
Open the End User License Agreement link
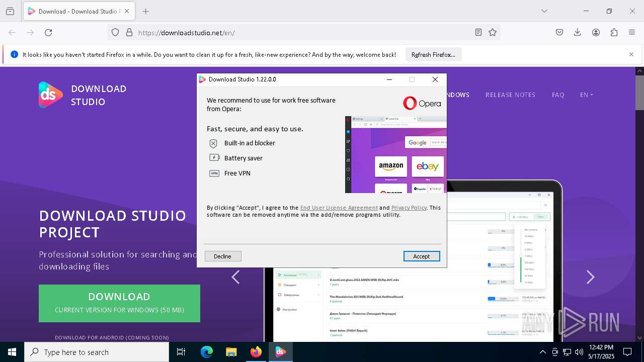click(339, 208)
